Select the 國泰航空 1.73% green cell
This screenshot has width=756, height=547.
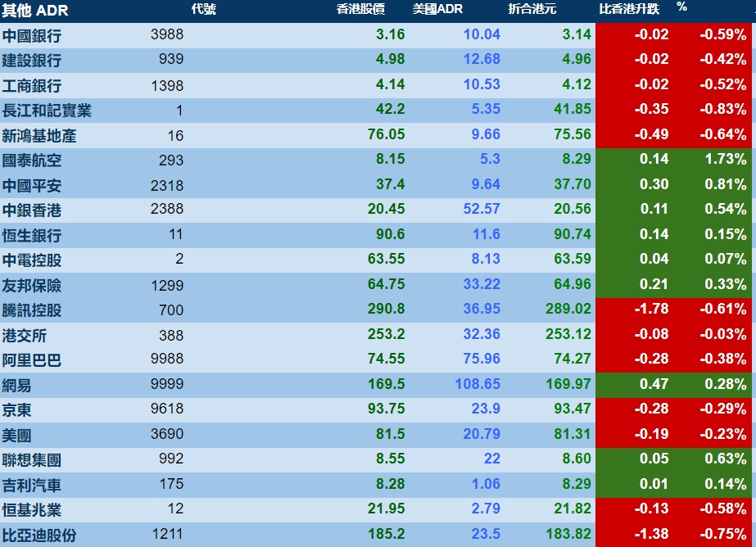pyautogui.click(x=725, y=159)
